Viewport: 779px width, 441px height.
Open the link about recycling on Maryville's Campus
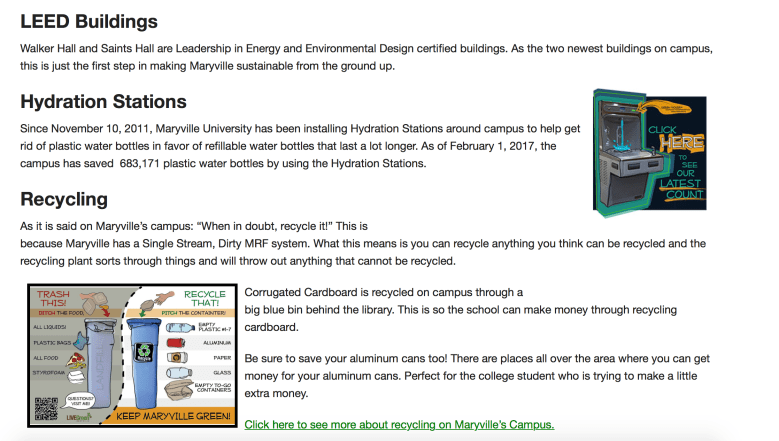(399, 425)
